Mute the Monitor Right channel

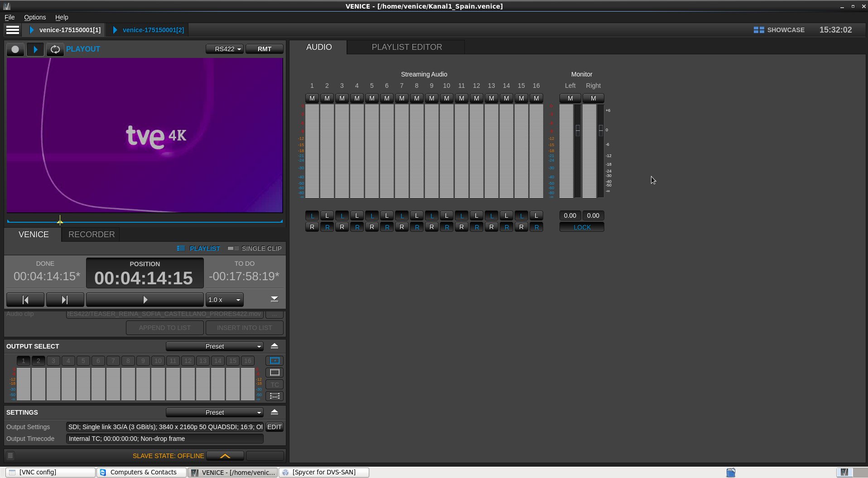tap(593, 98)
